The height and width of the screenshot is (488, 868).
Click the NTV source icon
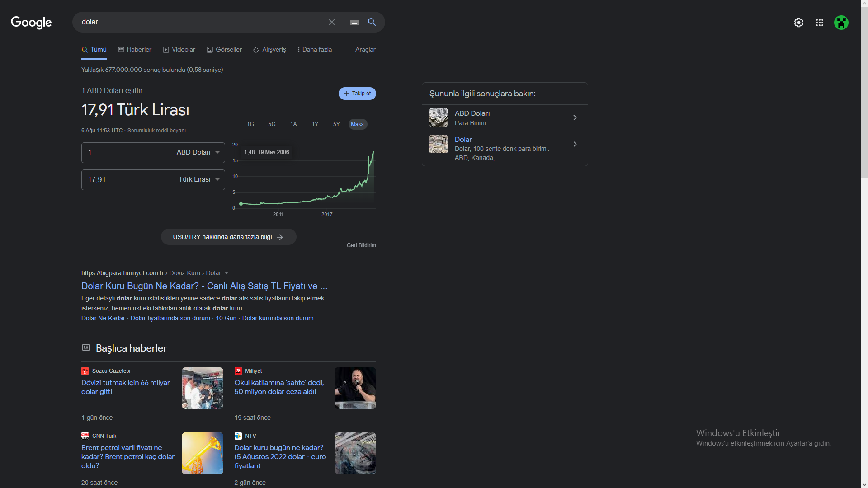pos(238,436)
